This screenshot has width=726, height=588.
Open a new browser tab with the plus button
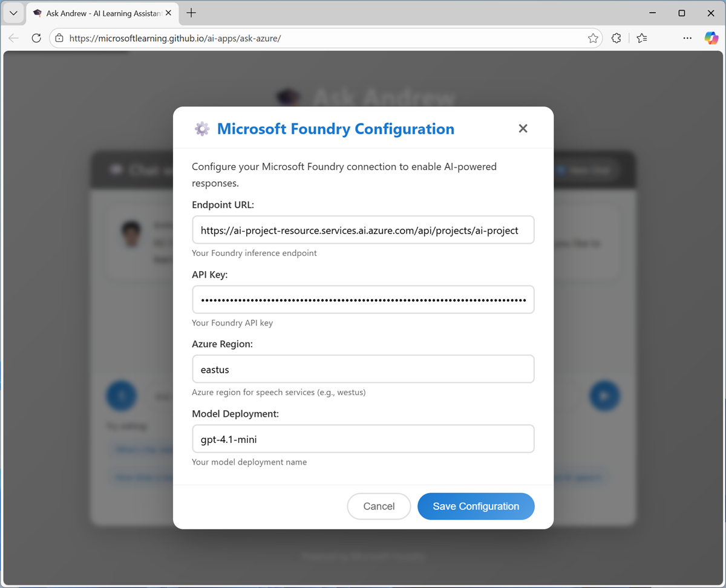pos(190,13)
